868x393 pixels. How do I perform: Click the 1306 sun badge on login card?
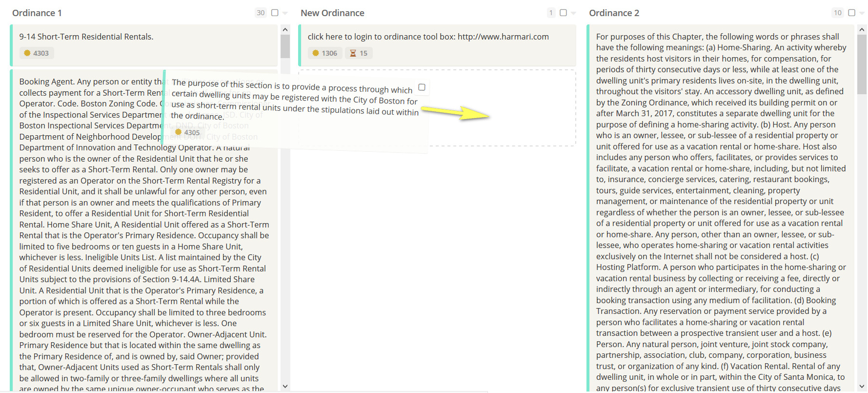click(325, 53)
